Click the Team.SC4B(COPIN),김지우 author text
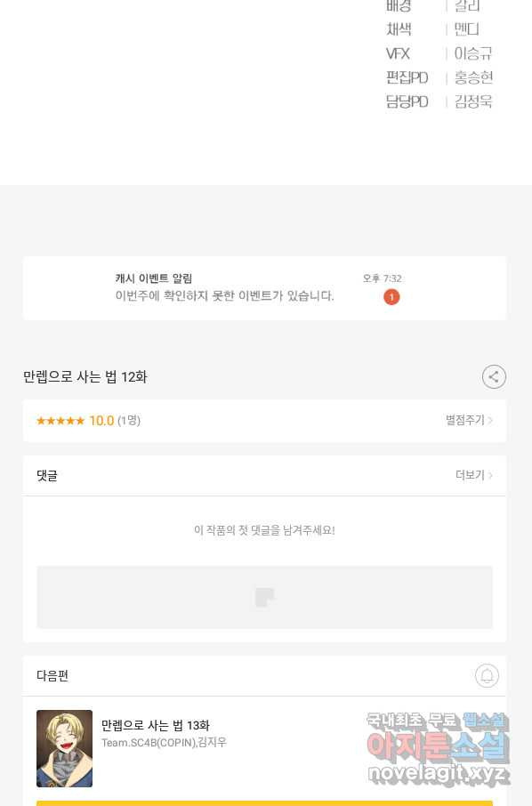532x806 pixels. point(164,743)
